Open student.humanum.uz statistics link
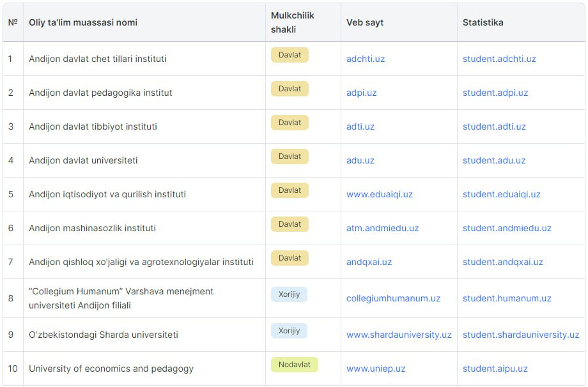Screen dimensions: 588x387 (x=507, y=298)
